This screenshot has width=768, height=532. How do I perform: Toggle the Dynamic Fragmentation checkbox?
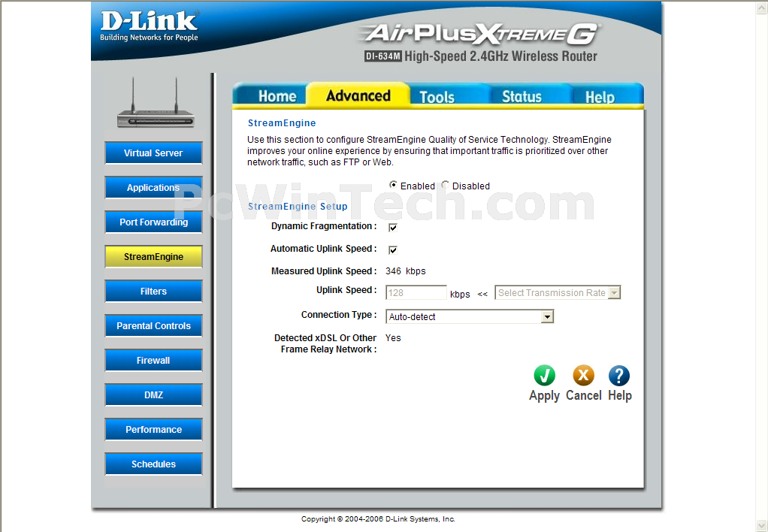tap(393, 227)
